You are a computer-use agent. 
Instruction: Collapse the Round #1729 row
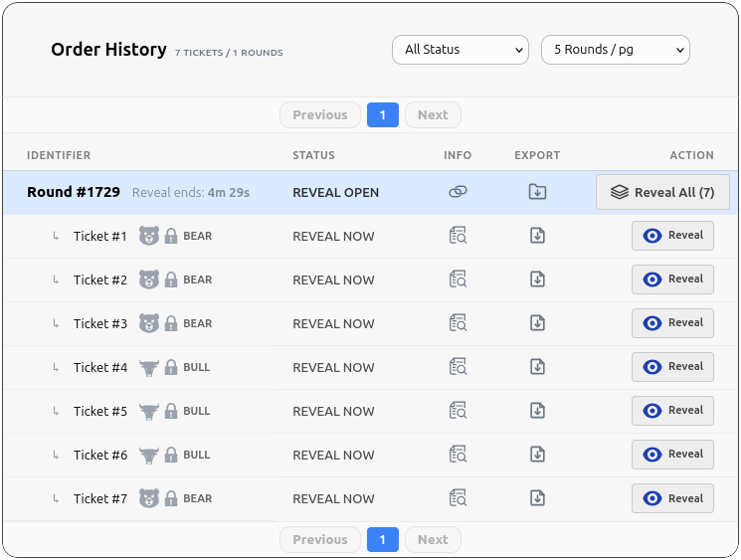pyautogui.click(x=74, y=192)
